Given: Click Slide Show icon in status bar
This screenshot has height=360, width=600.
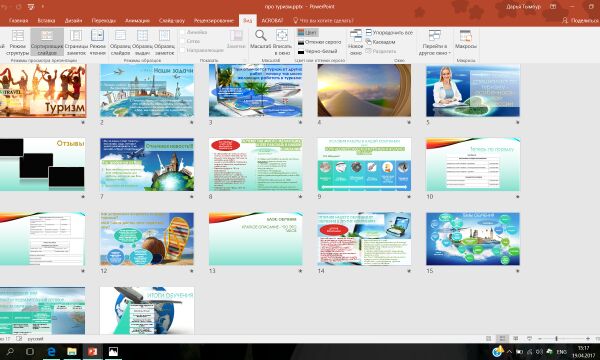Looking at the screenshot, I should [529, 339].
